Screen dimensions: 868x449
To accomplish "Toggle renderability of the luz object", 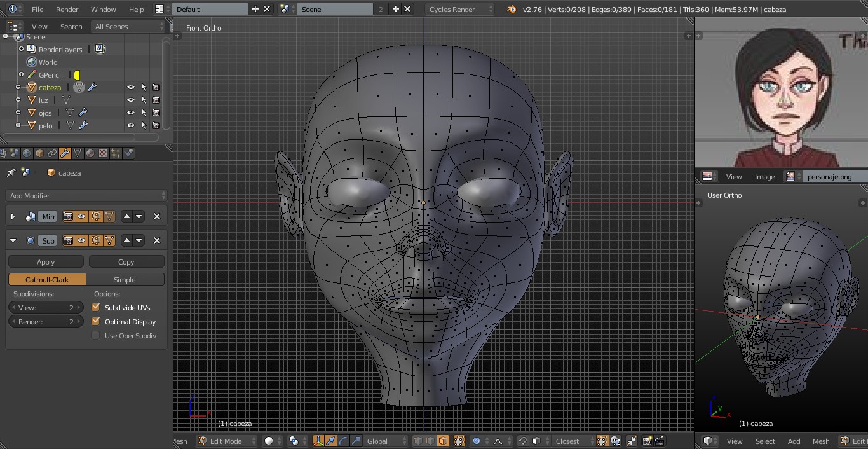I will point(156,100).
